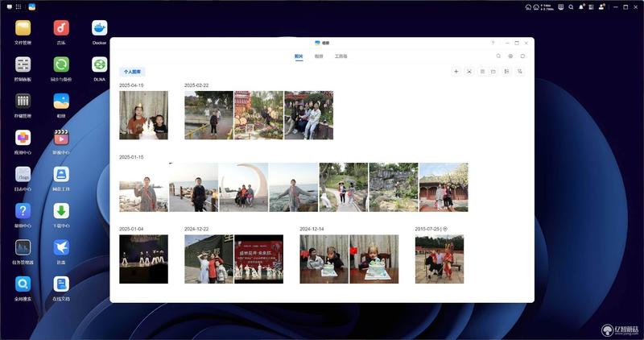Image resolution: width=644 pixels, height=340 pixels.
Task: Launch the 迅雷 Thunder downloader icon
Action: 61,247
